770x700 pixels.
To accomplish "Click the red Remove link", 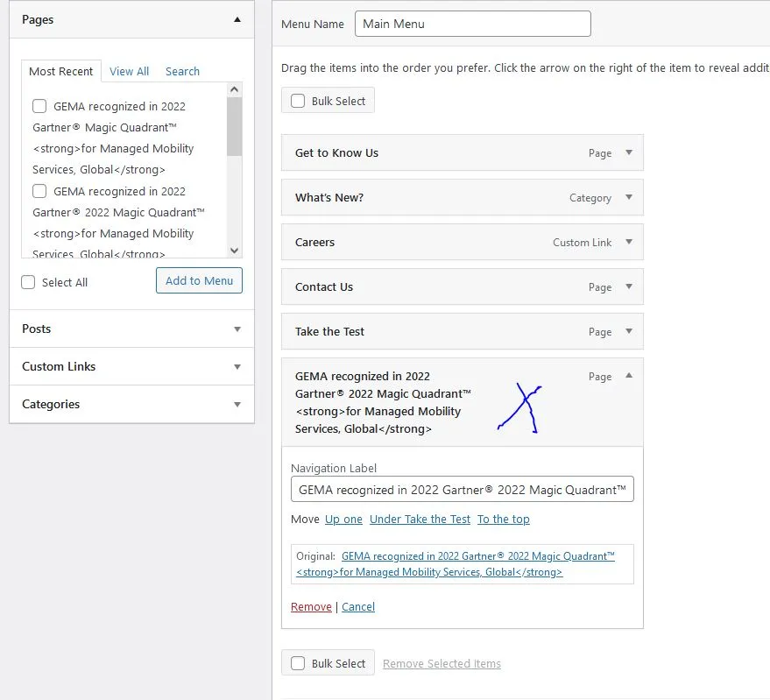I will pos(311,606).
